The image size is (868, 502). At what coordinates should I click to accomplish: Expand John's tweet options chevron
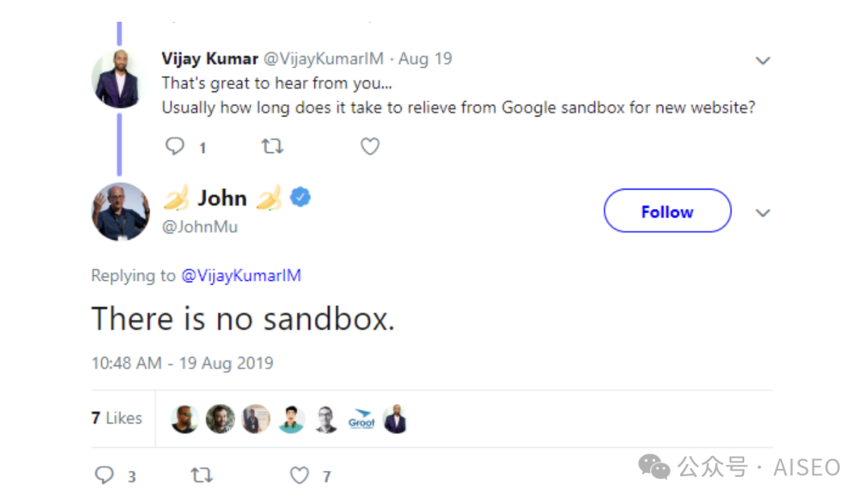click(x=763, y=213)
